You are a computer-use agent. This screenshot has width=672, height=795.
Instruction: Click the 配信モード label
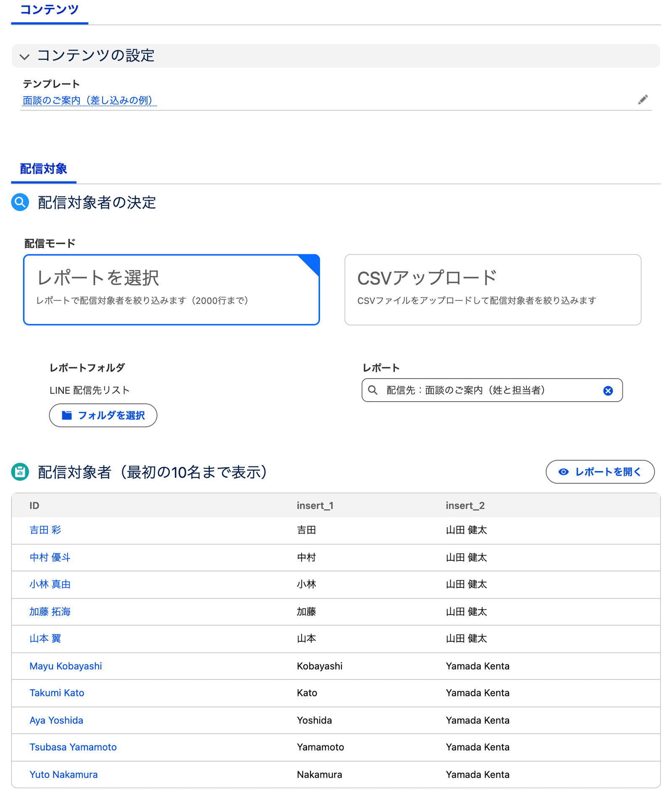[50, 244]
